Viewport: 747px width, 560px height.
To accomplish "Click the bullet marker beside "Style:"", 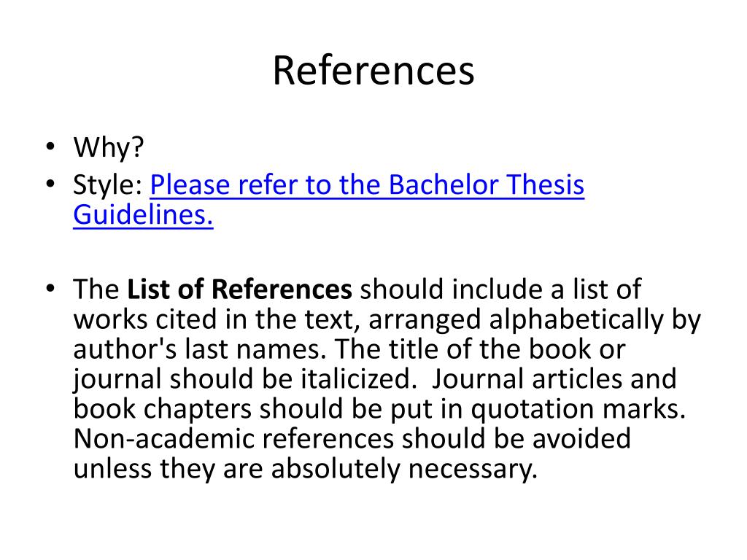I will click(50, 183).
